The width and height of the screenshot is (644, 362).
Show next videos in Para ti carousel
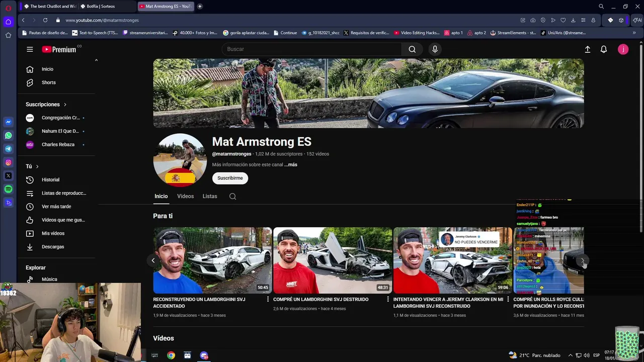pos(583,260)
